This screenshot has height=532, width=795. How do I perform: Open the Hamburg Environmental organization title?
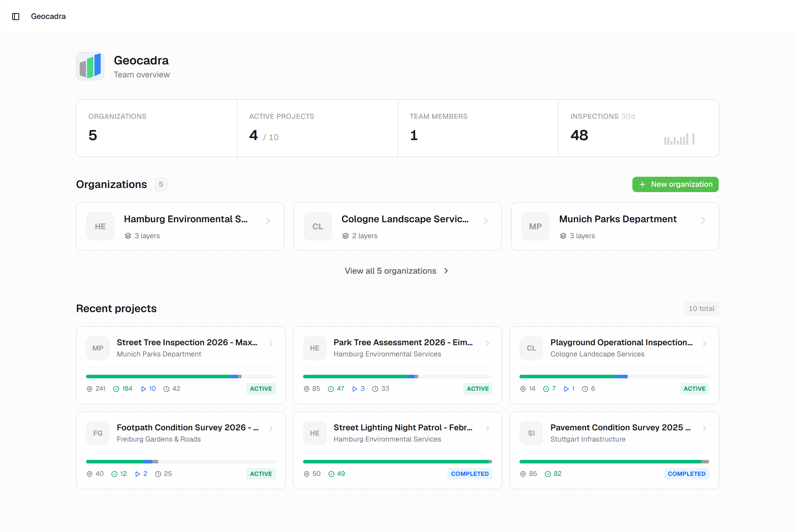tap(186, 219)
